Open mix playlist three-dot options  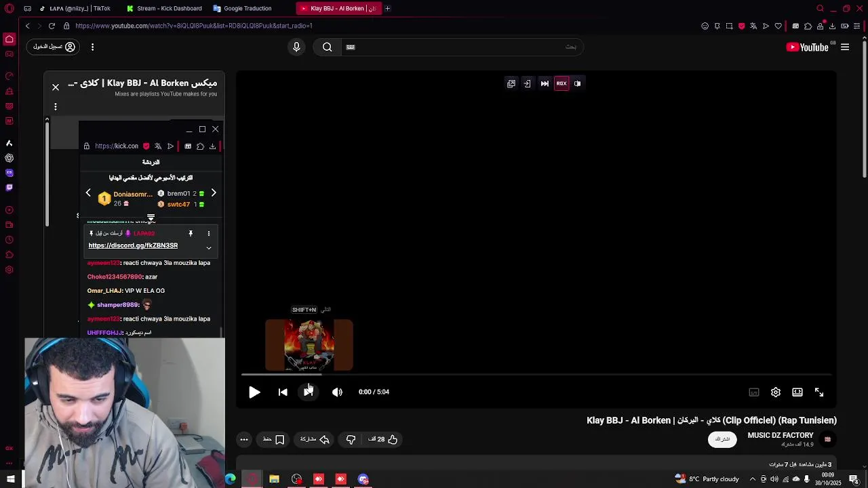click(x=56, y=106)
